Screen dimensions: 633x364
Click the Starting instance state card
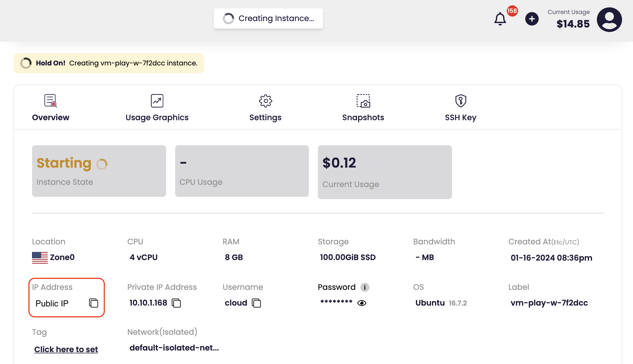(99, 171)
